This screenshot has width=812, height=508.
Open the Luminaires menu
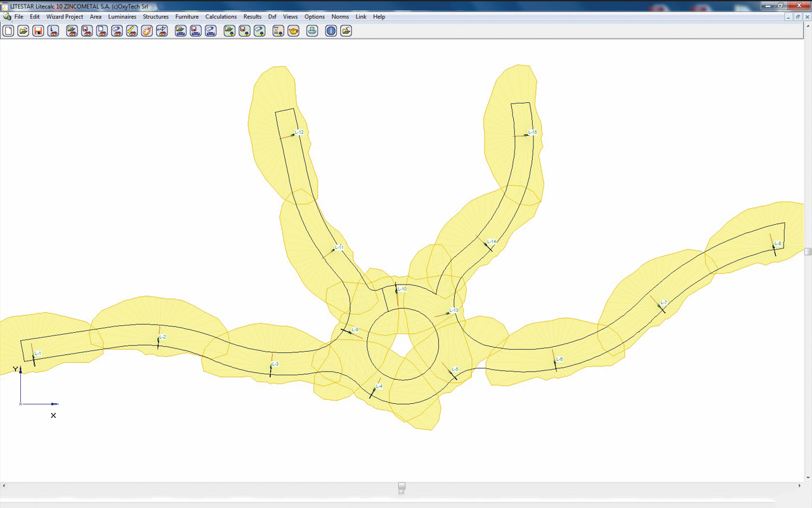pyautogui.click(x=122, y=17)
